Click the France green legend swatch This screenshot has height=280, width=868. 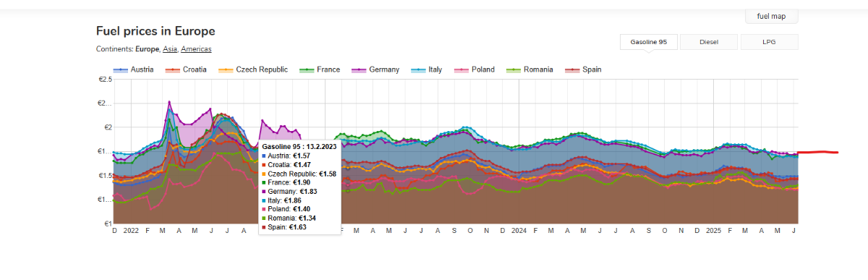(x=307, y=70)
